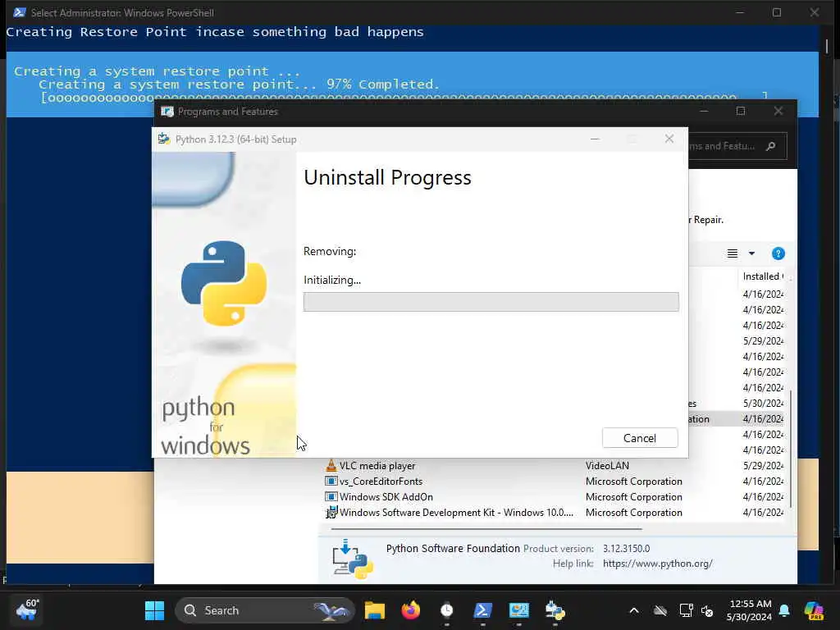Screen dimensions: 840x630
Task: Click the uninstall progress bar
Action: [x=491, y=302]
